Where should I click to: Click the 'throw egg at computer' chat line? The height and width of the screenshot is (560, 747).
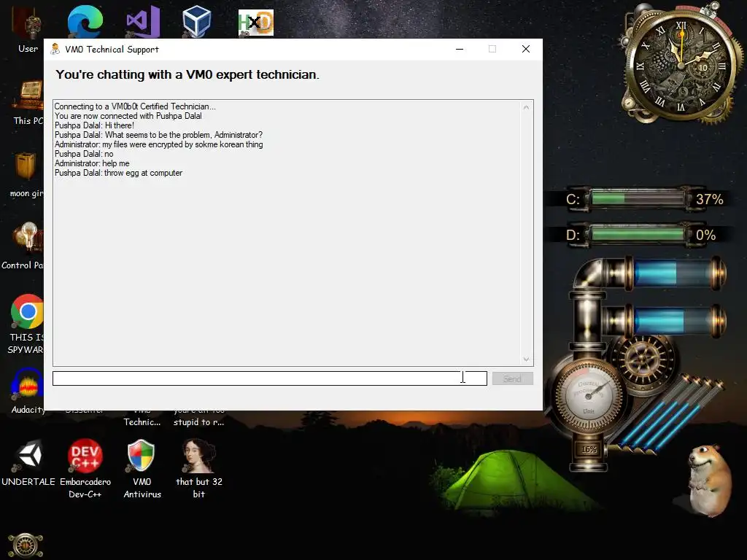(119, 173)
